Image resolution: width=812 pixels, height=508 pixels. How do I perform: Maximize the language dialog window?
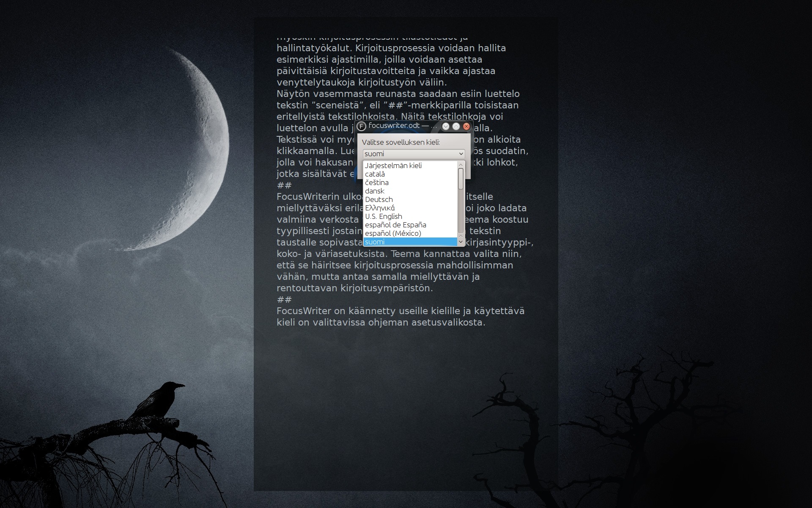tap(456, 126)
